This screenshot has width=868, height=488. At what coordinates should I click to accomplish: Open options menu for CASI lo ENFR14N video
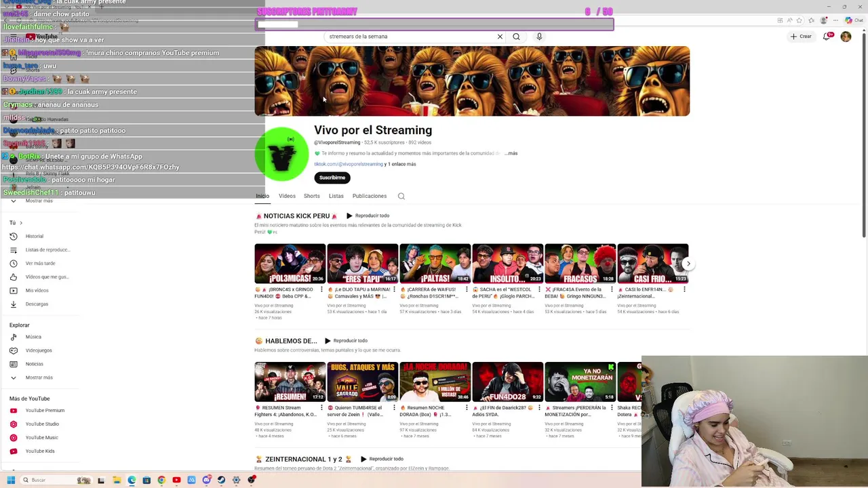[684, 289]
